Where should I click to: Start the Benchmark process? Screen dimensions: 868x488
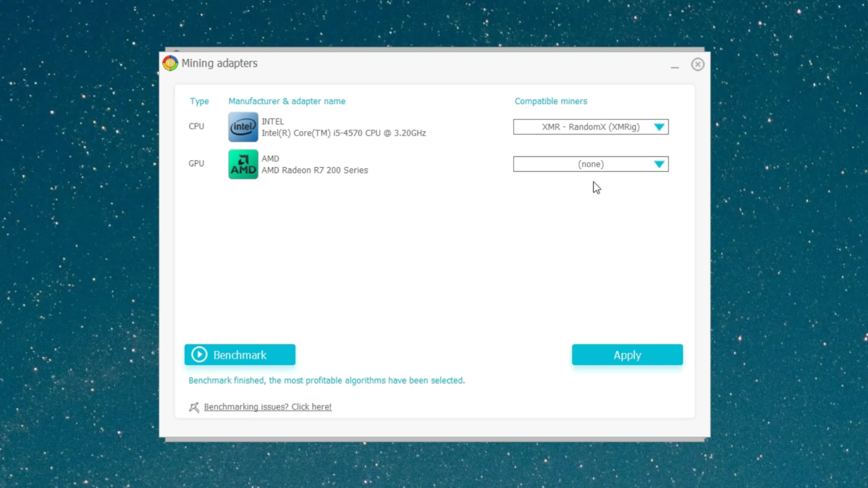[240, 354]
